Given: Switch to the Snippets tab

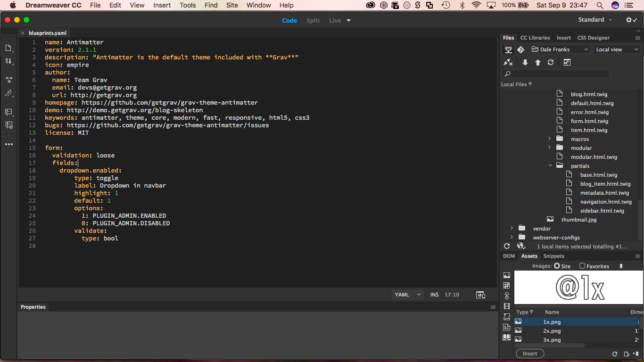Looking at the screenshot, I should [553, 256].
